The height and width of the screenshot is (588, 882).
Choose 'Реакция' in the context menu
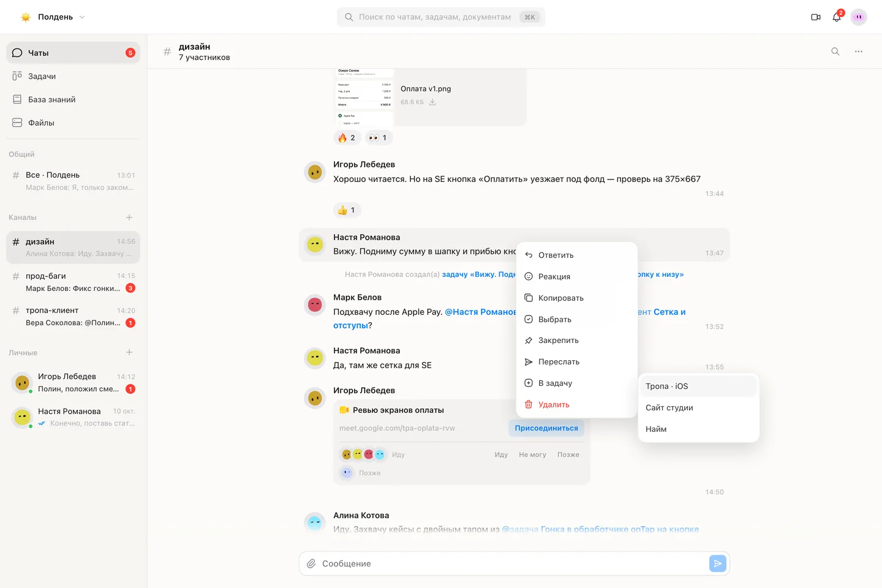(x=577, y=277)
